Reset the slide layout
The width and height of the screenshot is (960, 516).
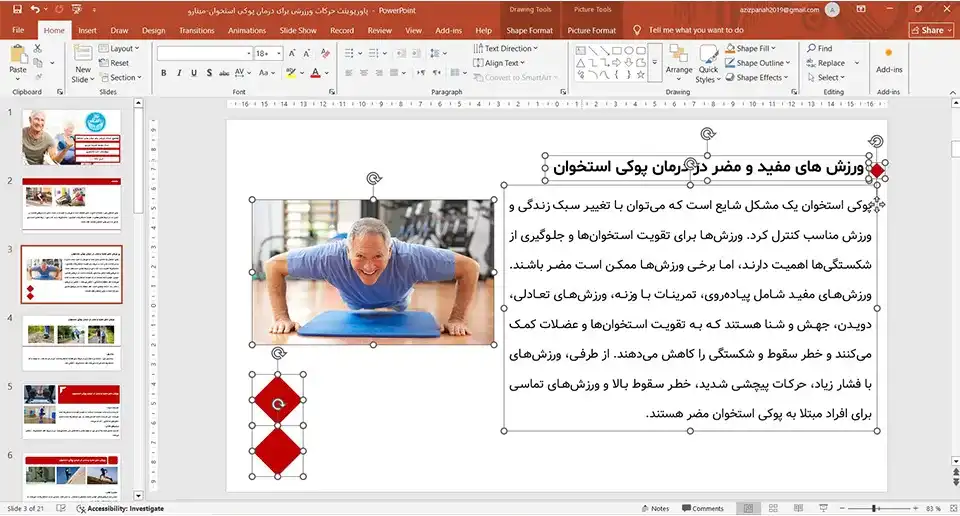pyautogui.click(x=114, y=63)
